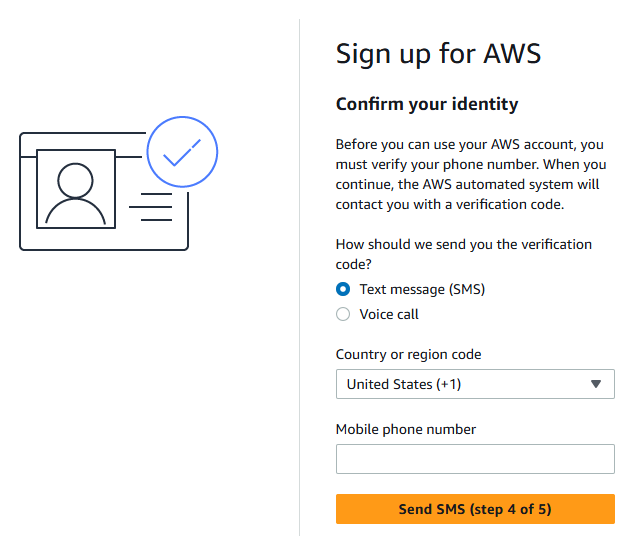The height and width of the screenshot is (536, 627).
Task: Click the "Text message (SMS)" option label
Action: coord(422,289)
